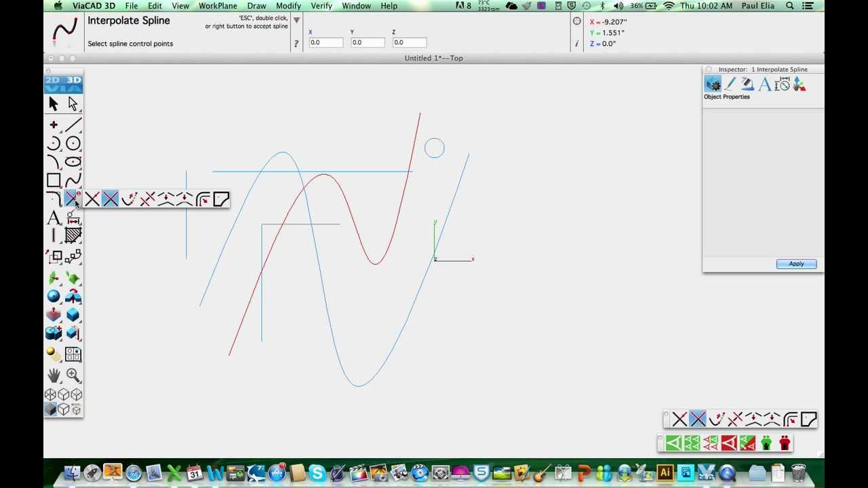Click the Z coordinate input field
The height and width of the screenshot is (488, 868).
tap(409, 42)
